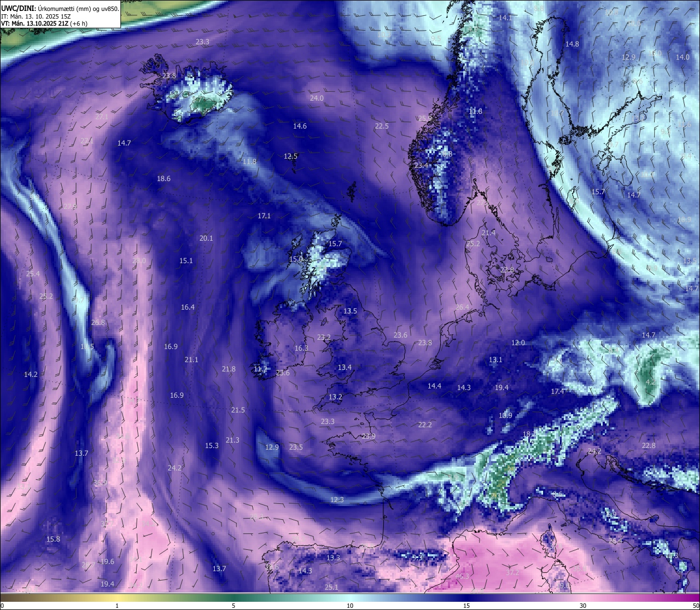Pick the 14.6 value on the map

click(300, 126)
